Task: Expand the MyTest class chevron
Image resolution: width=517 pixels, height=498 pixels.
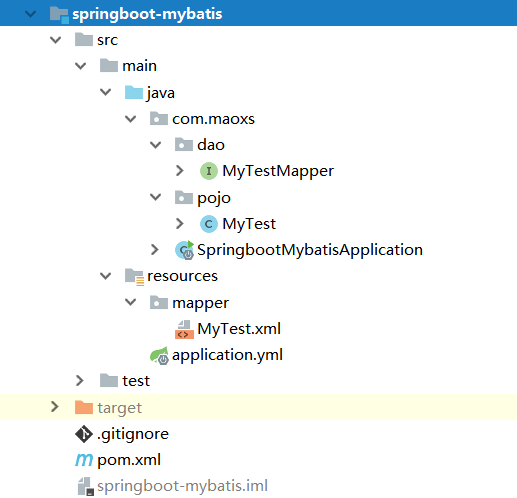Action: coord(180,223)
